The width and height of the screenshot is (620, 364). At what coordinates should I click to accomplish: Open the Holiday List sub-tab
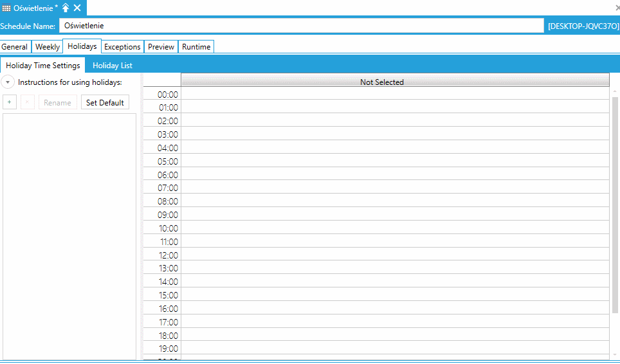click(113, 66)
